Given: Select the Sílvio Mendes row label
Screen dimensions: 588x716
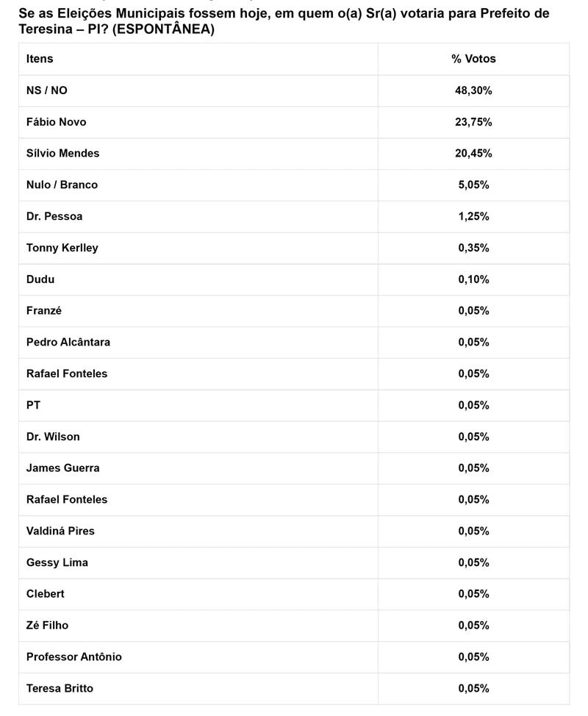Looking at the screenshot, I should coord(62,154).
